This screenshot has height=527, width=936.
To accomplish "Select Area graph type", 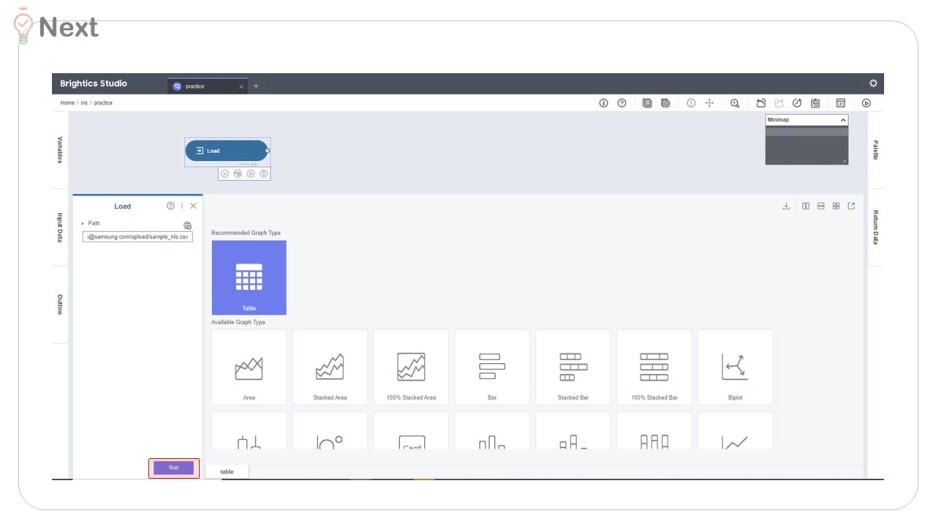I will 249,367.
